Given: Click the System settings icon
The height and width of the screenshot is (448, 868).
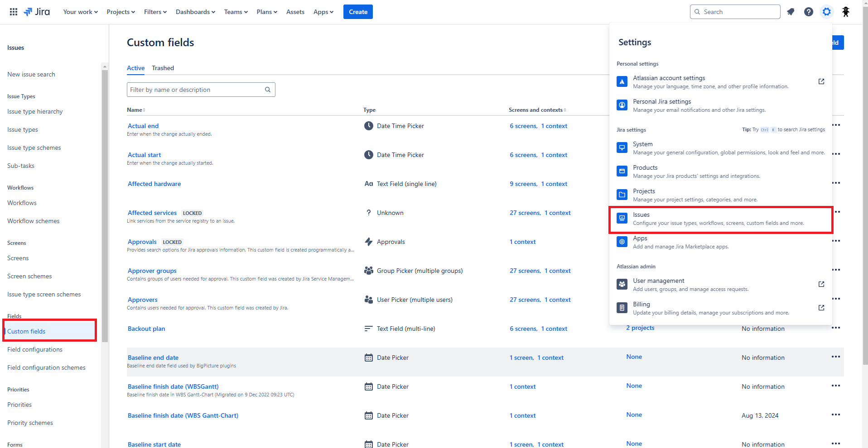Looking at the screenshot, I should coord(622,148).
